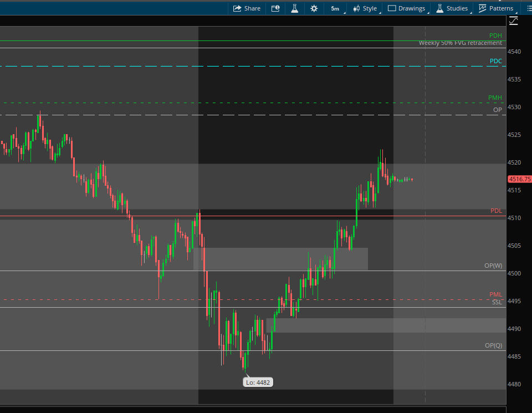Click the PMH line label
Screen dimensions: 532x413
pos(495,98)
